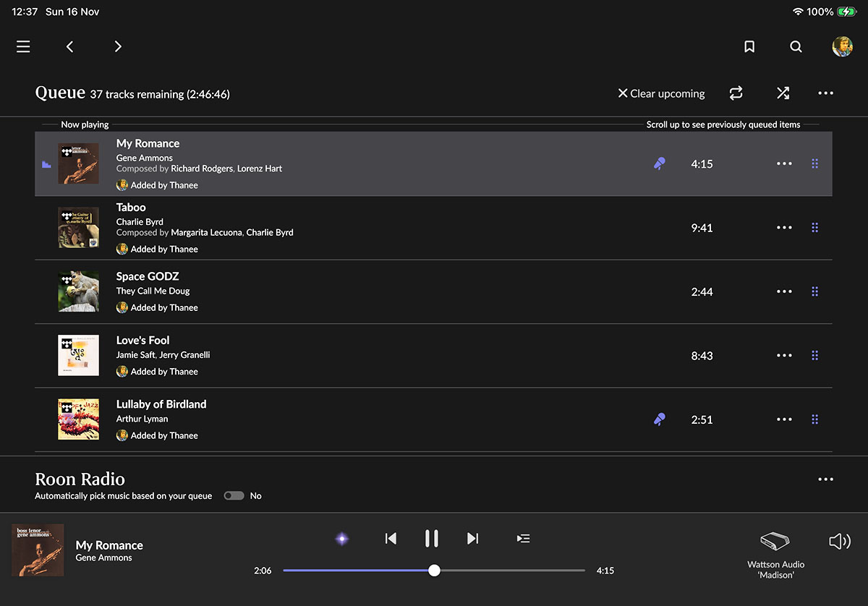Open My Romance title in player bar
This screenshot has height=606, width=868.
click(x=109, y=545)
